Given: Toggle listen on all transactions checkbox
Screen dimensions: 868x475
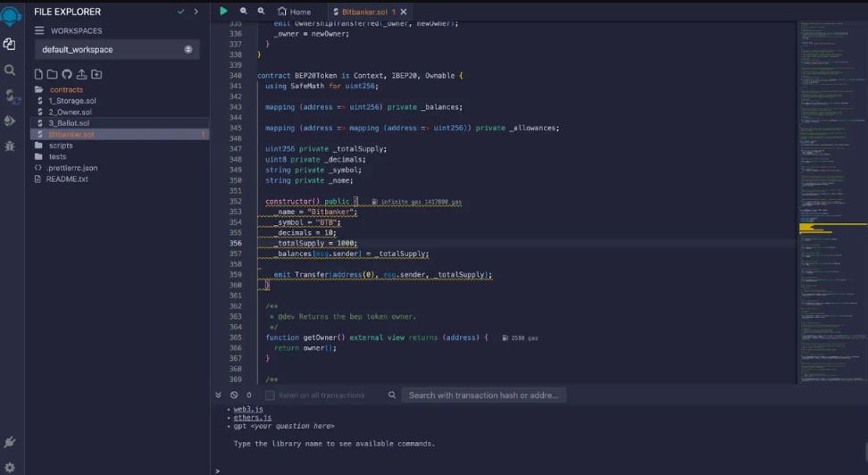Looking at the screenshot, I should coord(270,396).
